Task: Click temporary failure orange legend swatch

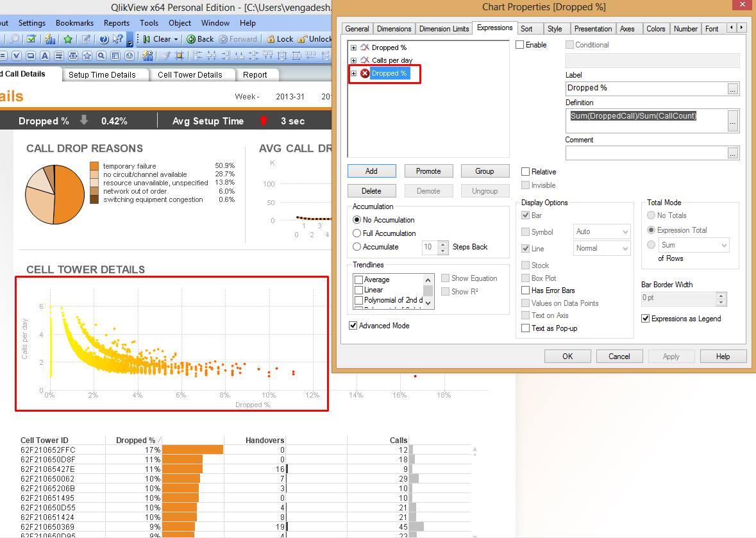Action: click(x=94, y=166)
